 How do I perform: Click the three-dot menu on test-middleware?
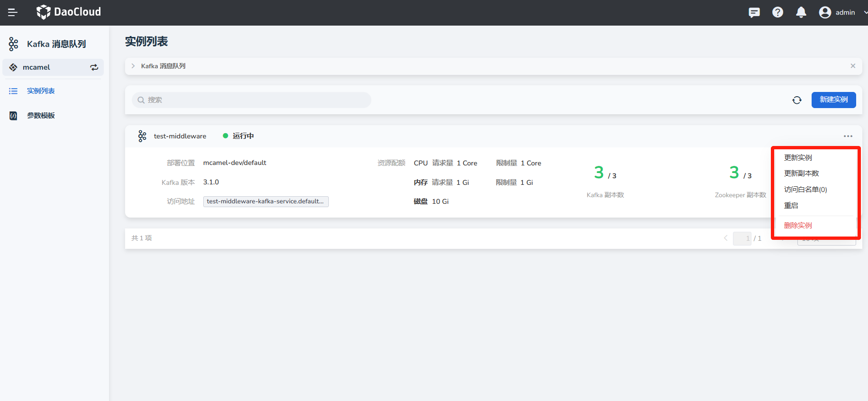848,136
